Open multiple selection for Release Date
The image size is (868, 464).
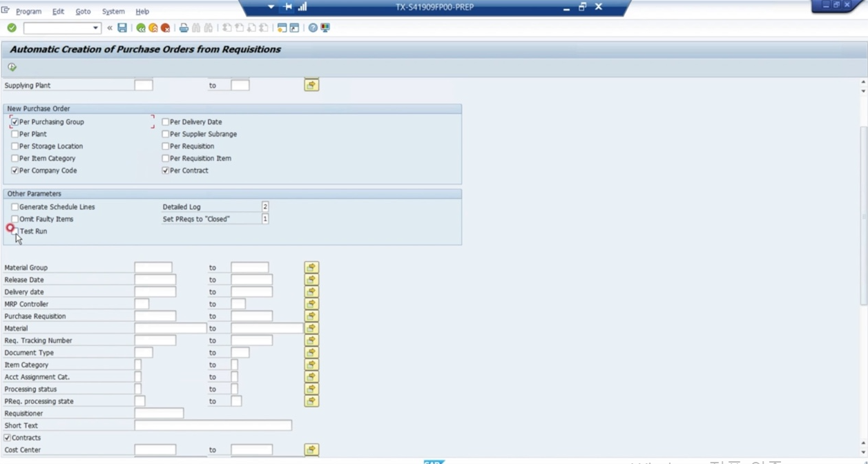point(311,280)
